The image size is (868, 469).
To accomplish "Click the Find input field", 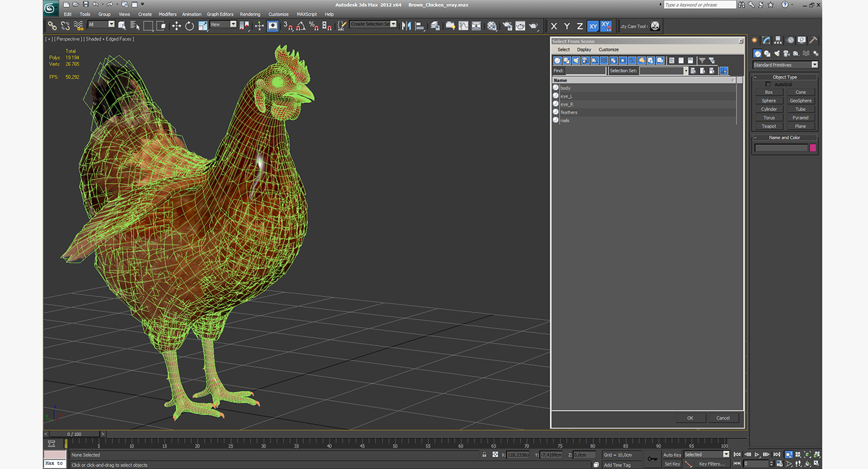I will coord(585,70).
